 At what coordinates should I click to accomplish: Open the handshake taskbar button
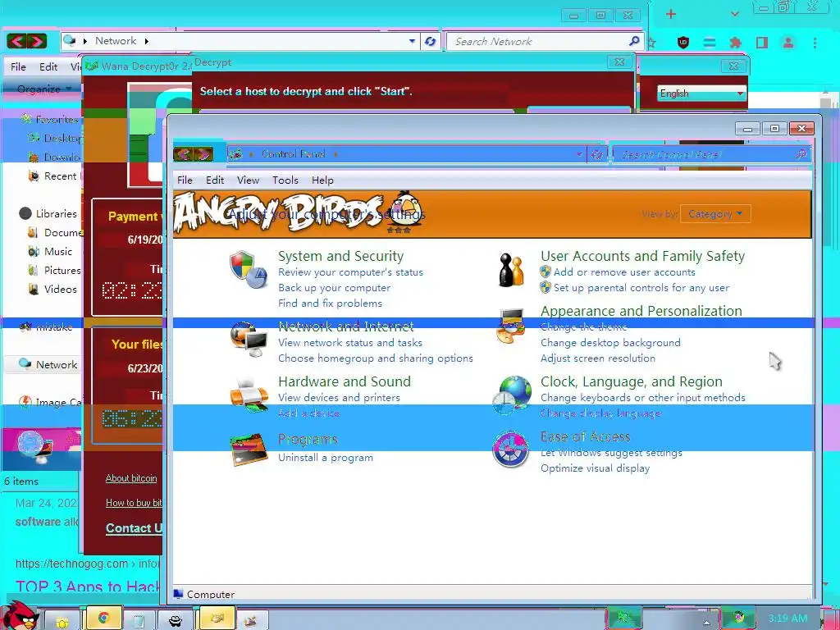[x=217, y=619]
